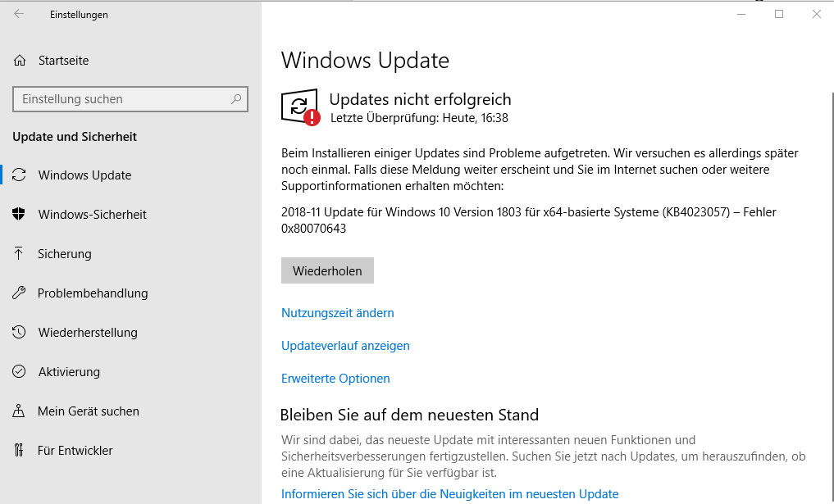Click the Wiederholen button

pos(327,270)
